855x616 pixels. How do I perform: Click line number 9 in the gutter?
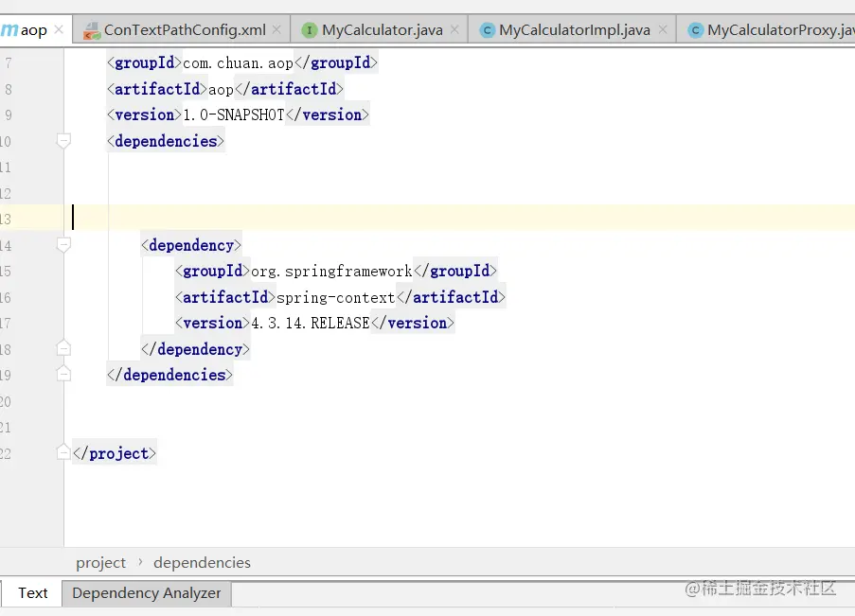[8, 115]
